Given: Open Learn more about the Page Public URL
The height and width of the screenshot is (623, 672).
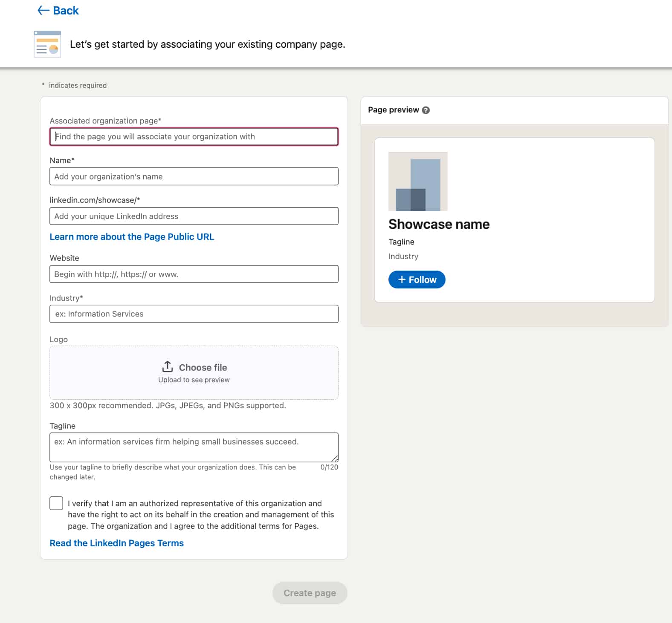Looking at the screenshot, I should click(x=132, y=237).
